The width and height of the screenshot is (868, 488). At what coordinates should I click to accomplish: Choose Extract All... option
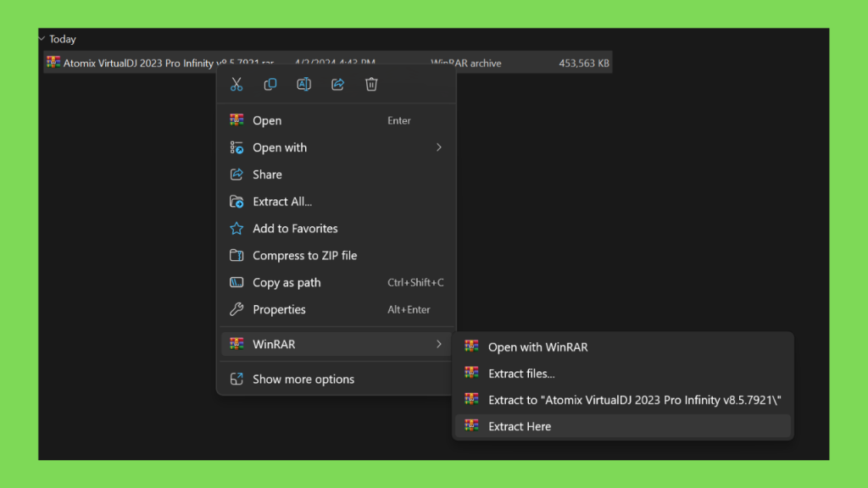(336, 202)
